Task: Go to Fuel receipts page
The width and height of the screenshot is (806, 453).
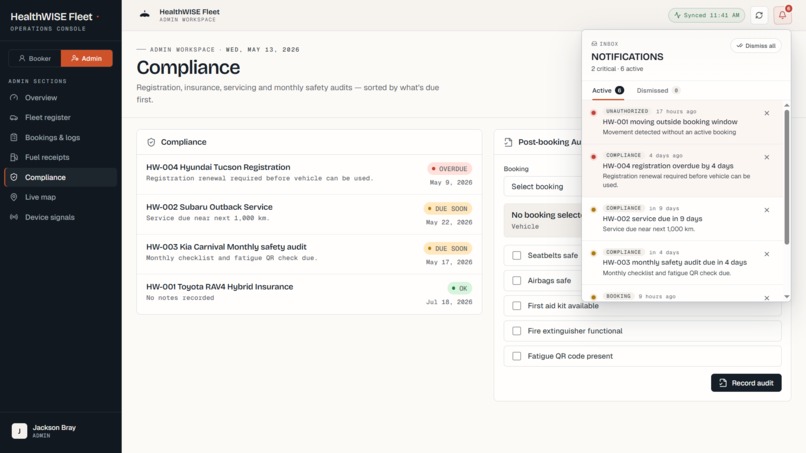Action: pos(61,157)
